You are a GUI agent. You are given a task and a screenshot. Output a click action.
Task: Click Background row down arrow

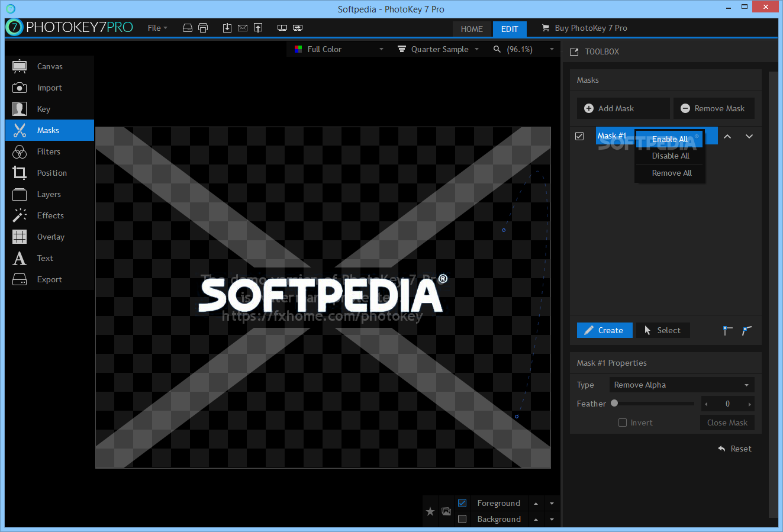tap(552, 520)
